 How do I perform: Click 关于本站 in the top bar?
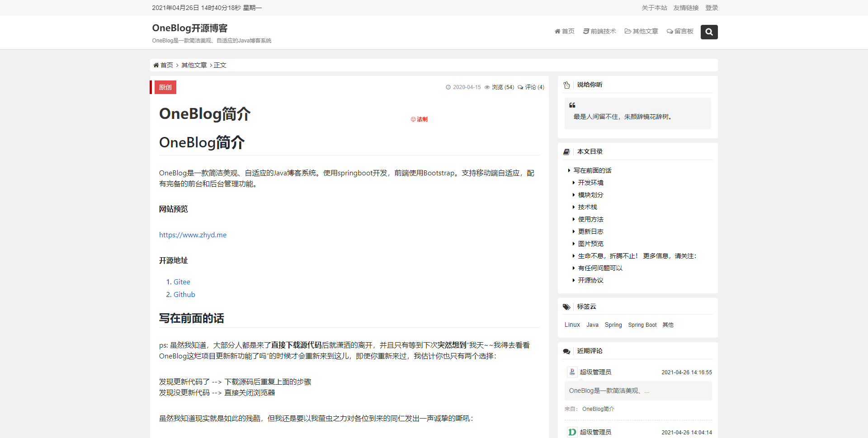654,8
